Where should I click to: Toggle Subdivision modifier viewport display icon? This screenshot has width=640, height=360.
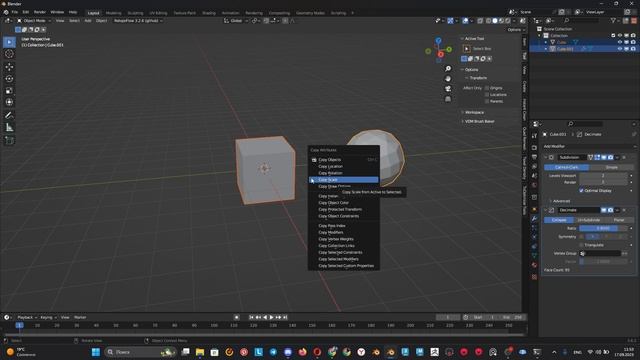point(604,157)
